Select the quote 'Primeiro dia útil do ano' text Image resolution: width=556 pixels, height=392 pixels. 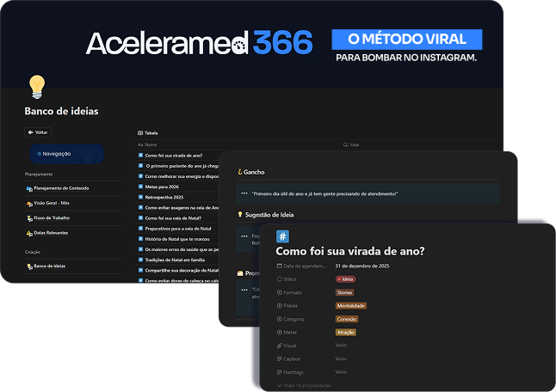pos(325,194)
